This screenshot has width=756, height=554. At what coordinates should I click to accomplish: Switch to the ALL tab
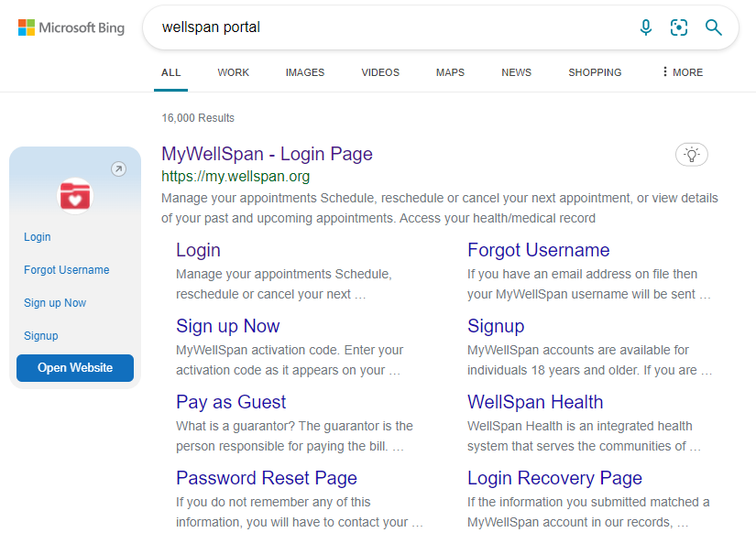pos(170,72)
